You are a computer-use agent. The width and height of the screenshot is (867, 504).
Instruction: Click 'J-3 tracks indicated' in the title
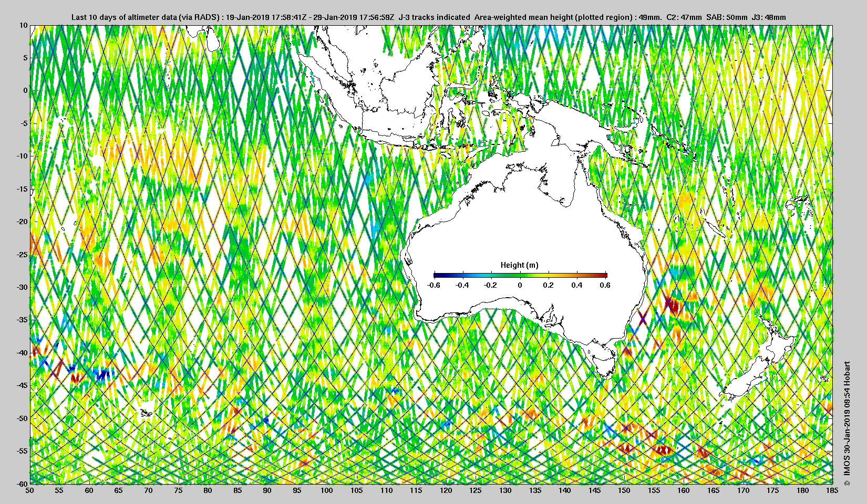pyautogui.click(x=435, y=17)
